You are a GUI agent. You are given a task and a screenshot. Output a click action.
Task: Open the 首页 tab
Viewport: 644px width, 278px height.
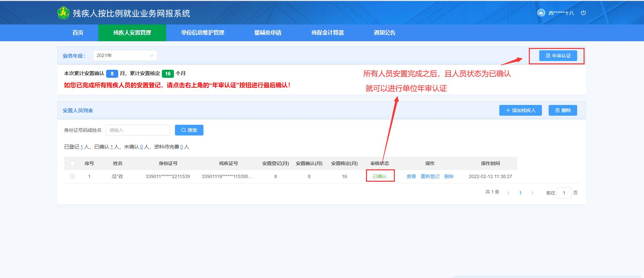click(78, 33)
